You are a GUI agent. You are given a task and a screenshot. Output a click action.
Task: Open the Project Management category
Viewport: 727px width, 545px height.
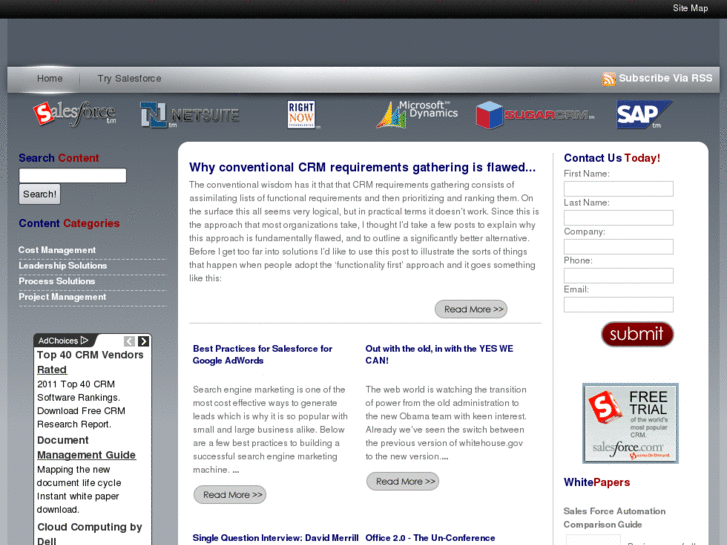click(62, 297)
